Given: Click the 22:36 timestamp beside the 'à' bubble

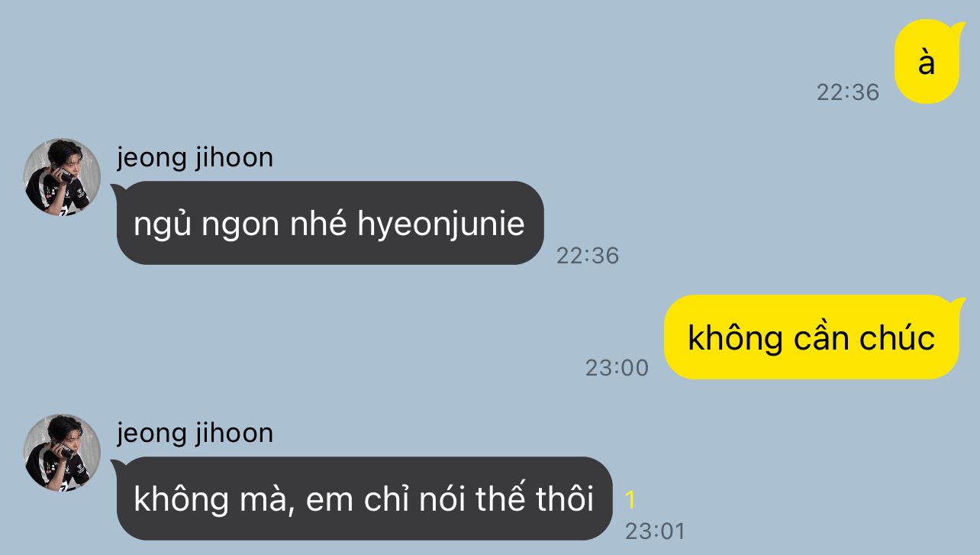Looking at the screenshot, I should coord(848,92).
